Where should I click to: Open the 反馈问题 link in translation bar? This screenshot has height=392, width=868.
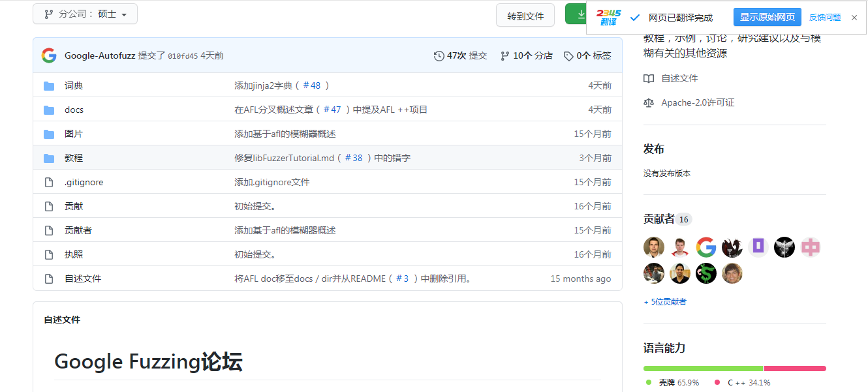coord(825,18)
